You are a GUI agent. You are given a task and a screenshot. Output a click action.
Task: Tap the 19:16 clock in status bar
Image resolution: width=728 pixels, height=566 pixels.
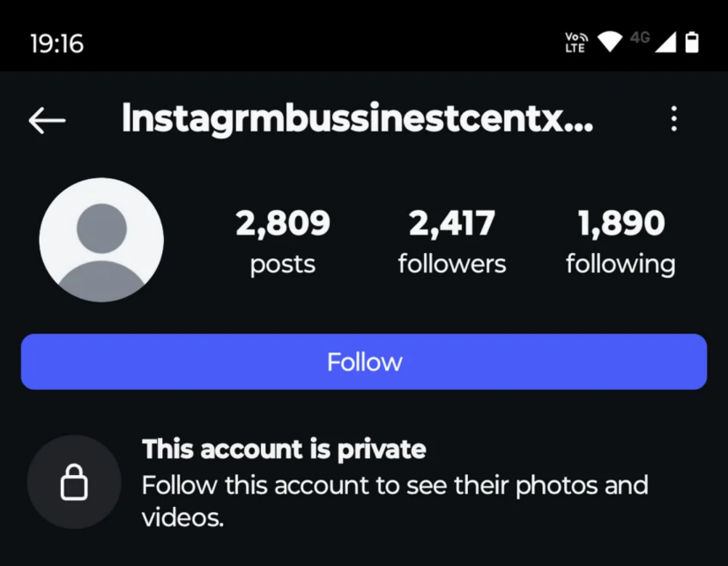[x=57, y=44]
